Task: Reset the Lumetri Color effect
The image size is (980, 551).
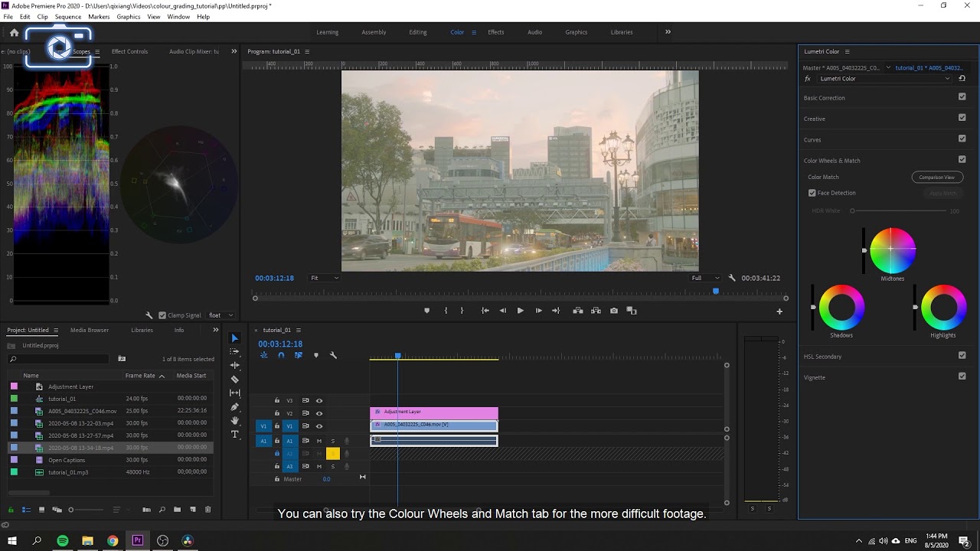Action: (x=962, y=78)
